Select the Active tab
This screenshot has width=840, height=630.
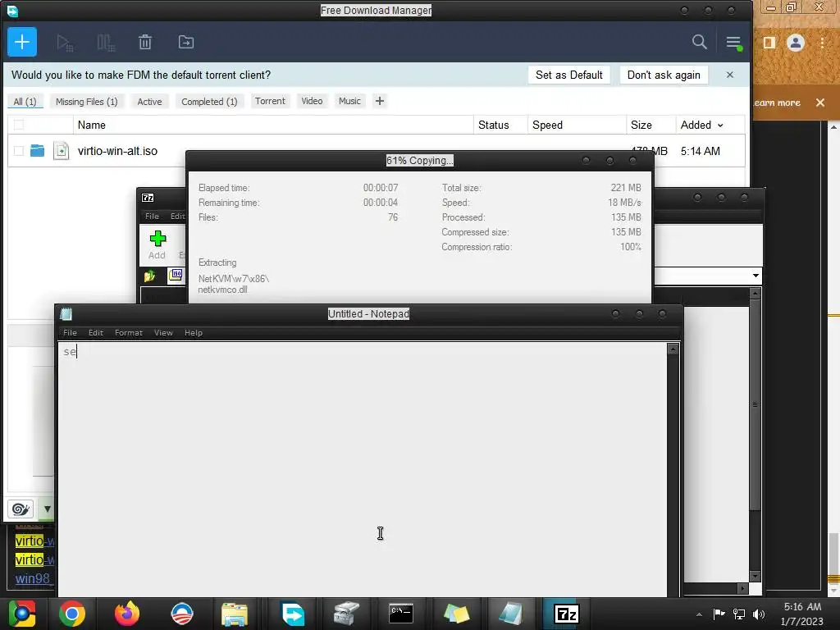click(149, 101)
